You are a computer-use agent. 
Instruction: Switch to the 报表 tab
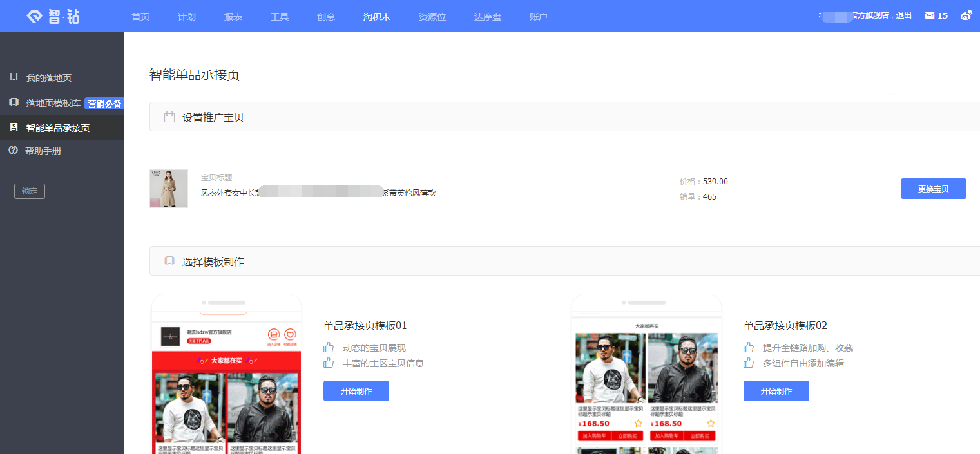(x=233, y=17)
